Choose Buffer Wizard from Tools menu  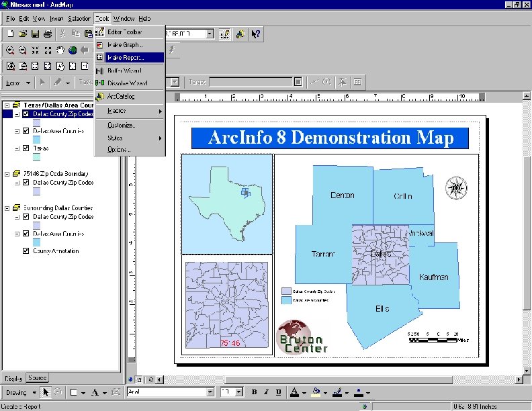click(130, 71)
